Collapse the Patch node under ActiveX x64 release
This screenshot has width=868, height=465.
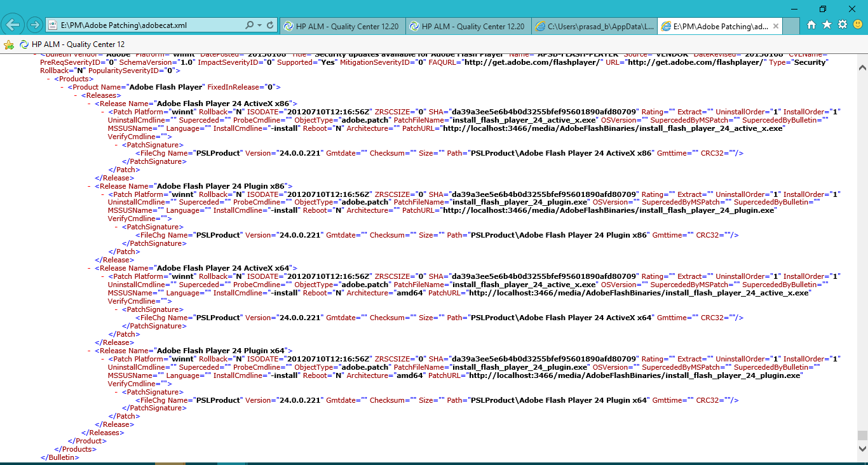(103, 277)
